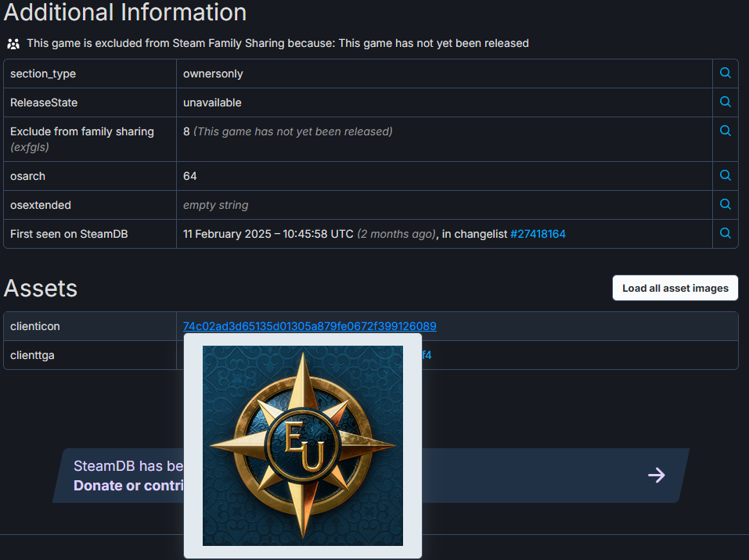Image resolution: width=749 pixels, height=560 pixels.
Task: Open the clienticon hash link
Action: pos(309,326)
